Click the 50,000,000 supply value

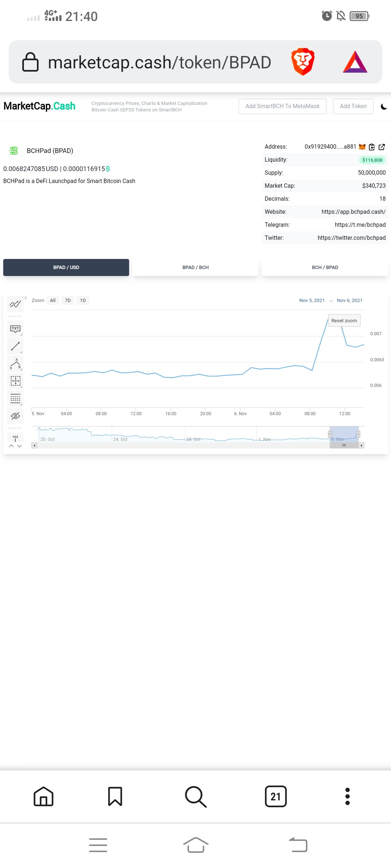pos(372,173)
